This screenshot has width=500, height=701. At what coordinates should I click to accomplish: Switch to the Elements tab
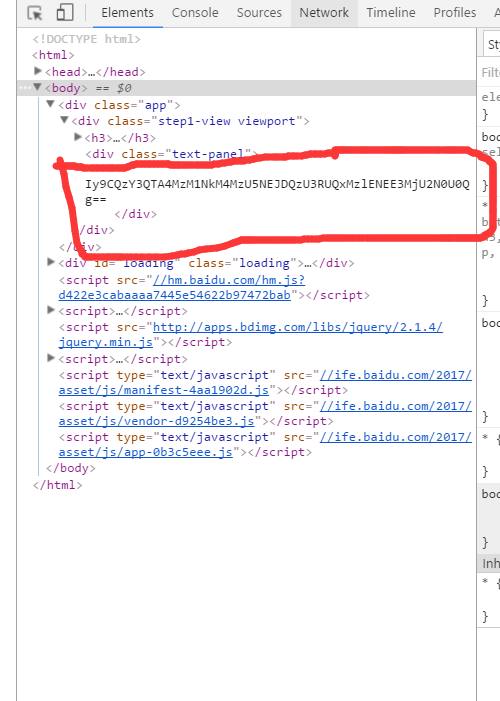click(x=127, y=13)
